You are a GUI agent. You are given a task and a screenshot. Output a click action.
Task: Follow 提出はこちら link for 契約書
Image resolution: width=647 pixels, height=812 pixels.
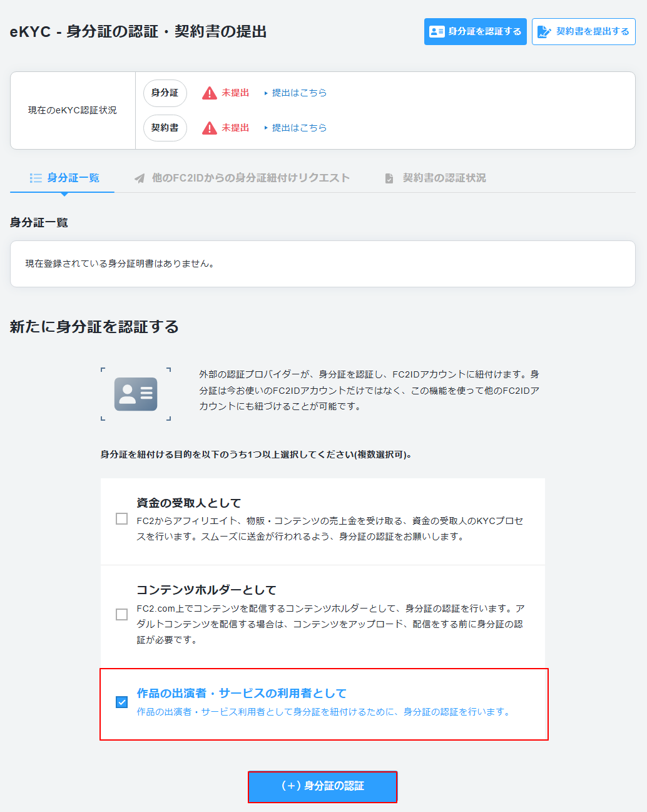298,128
